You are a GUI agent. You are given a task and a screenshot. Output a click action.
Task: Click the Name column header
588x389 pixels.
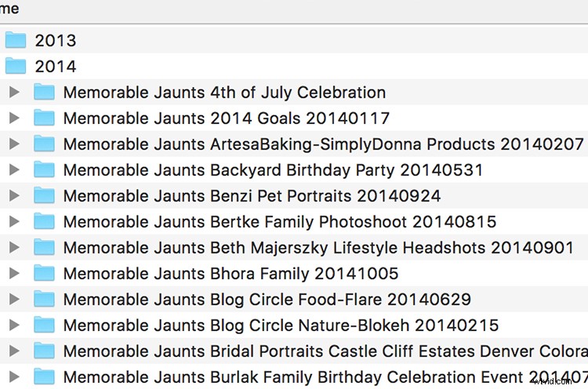coord(9,9)
